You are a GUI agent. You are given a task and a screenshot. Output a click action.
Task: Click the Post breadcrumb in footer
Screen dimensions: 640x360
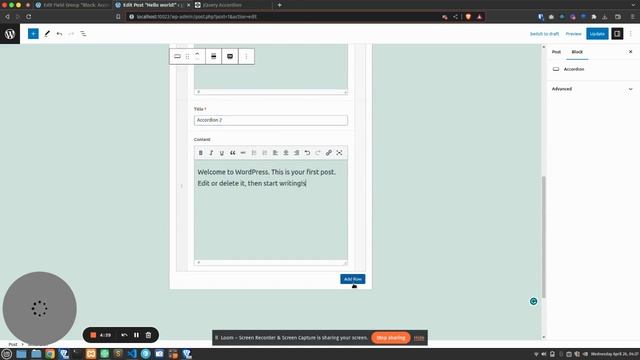pos(13,344)
